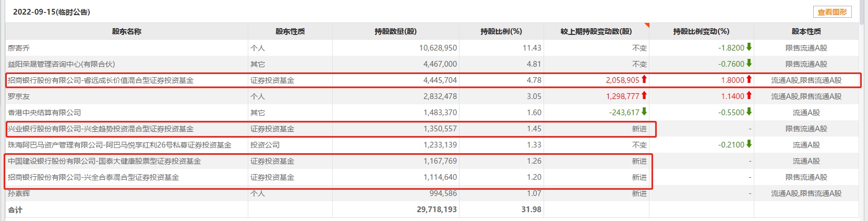The height and width of the screenshot is (221, 868).
Task: Open 香港中央结算有限公司 shareholder entry
Action: pos(44,113)
